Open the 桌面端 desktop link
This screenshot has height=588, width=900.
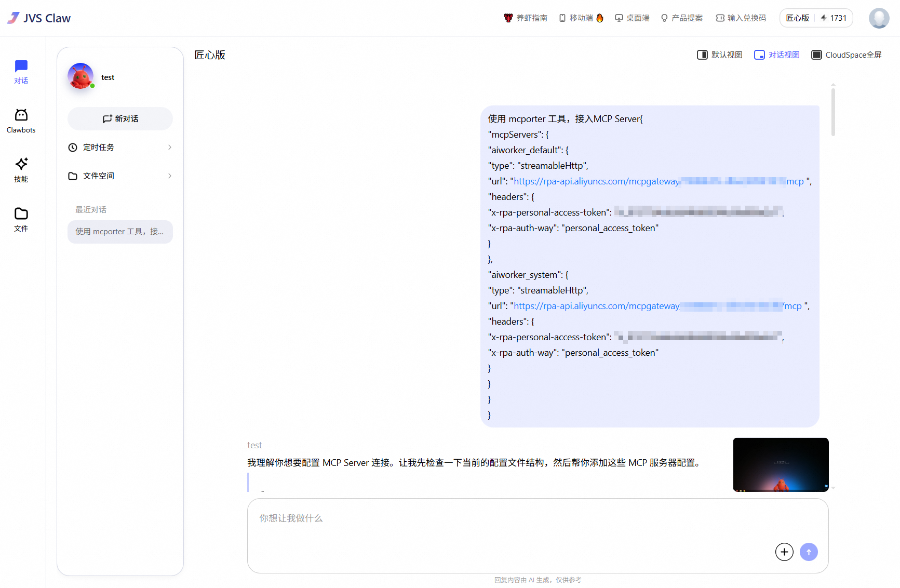(x=632, y=18)
